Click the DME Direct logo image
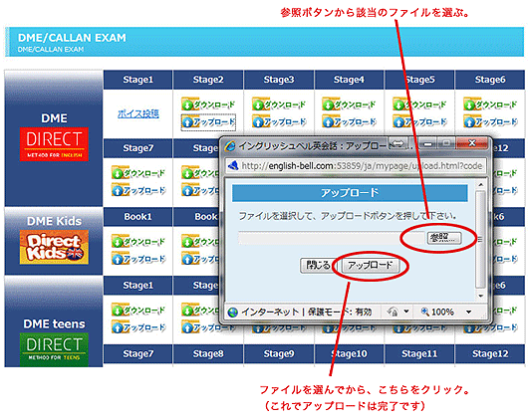Image resolution: width=528 pixels, height=420 pixels. [54, 144]
